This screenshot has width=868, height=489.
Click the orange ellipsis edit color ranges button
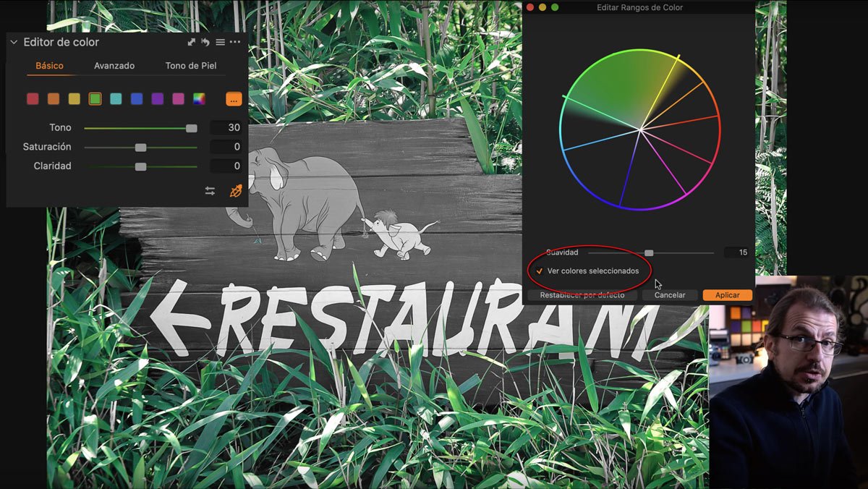(234, 99)
